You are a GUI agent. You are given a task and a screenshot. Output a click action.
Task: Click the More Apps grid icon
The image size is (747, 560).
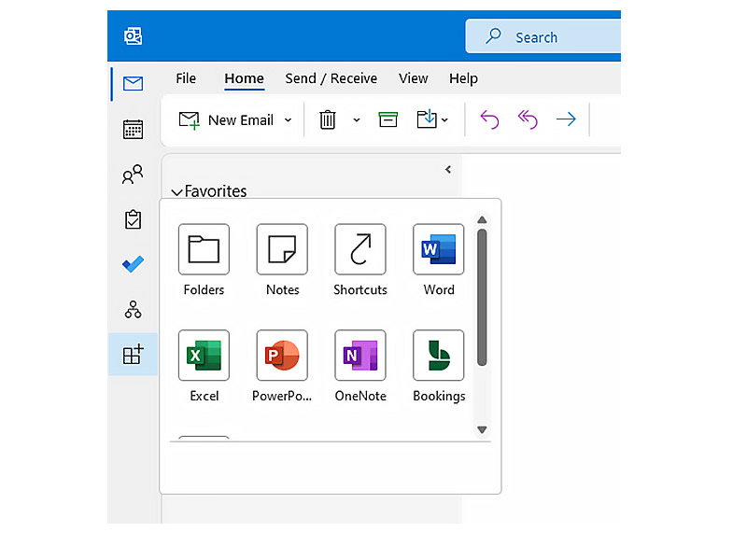point(133,355)
